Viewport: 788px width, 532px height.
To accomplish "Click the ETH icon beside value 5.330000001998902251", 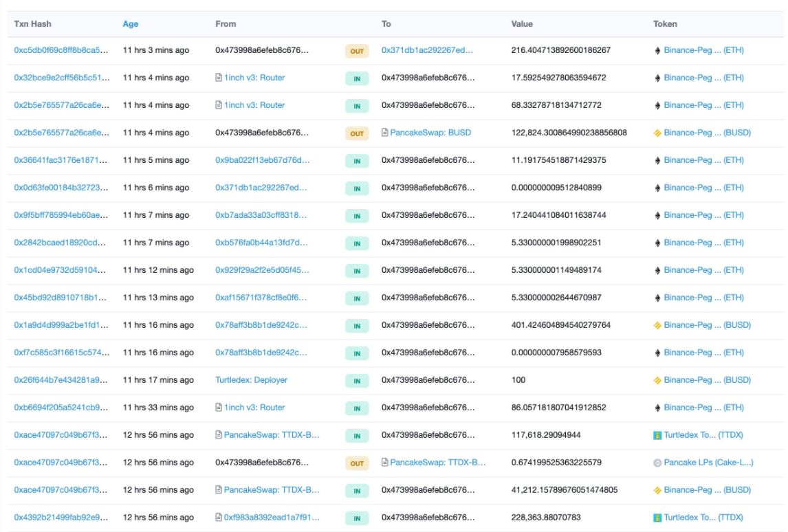I will point(657,243).
